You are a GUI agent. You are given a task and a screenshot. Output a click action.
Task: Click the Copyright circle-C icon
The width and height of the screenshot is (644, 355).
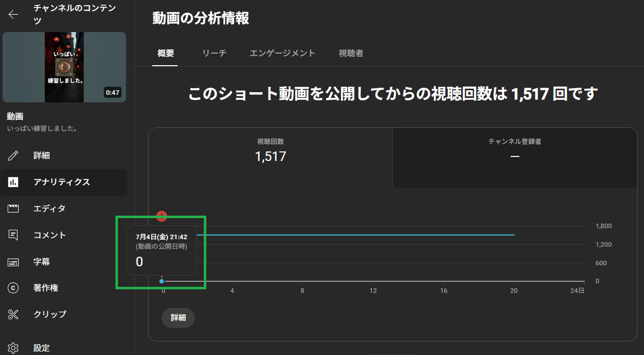point(13,288)
